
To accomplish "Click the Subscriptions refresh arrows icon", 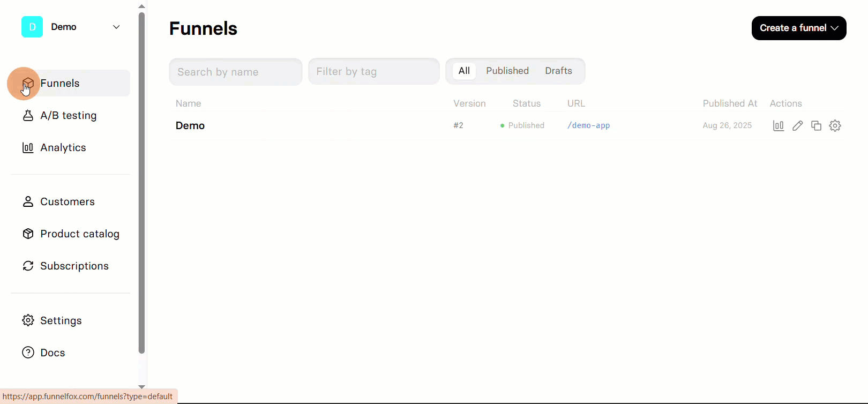I will click(28, 266).
